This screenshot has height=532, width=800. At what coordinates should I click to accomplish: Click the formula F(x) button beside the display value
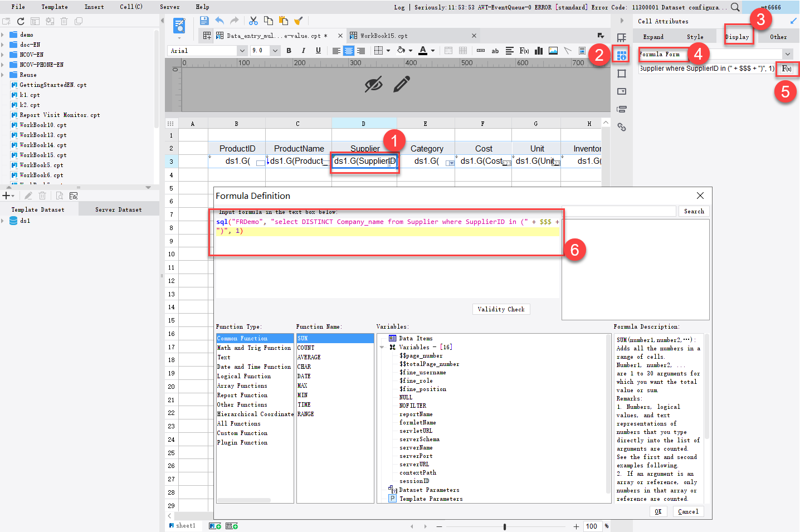787,69
